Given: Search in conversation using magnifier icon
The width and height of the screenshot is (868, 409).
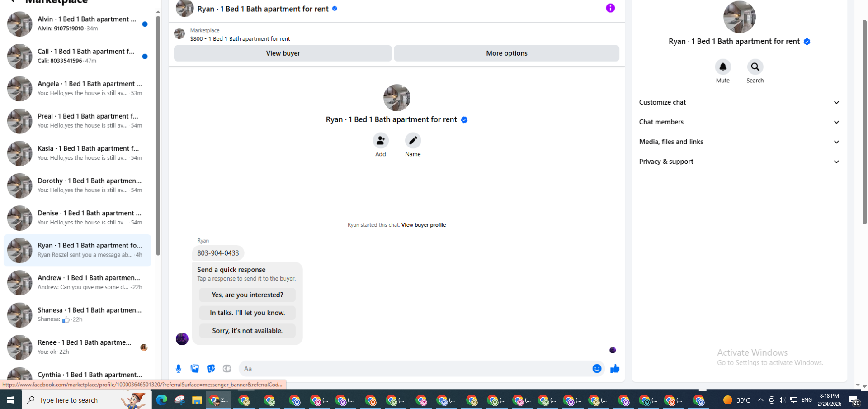Looking at the screenshot, I should point(755,67).
